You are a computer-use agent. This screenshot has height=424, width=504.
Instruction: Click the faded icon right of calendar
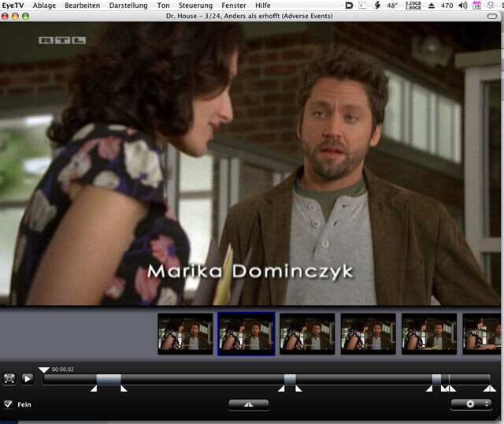click(491, 6)
